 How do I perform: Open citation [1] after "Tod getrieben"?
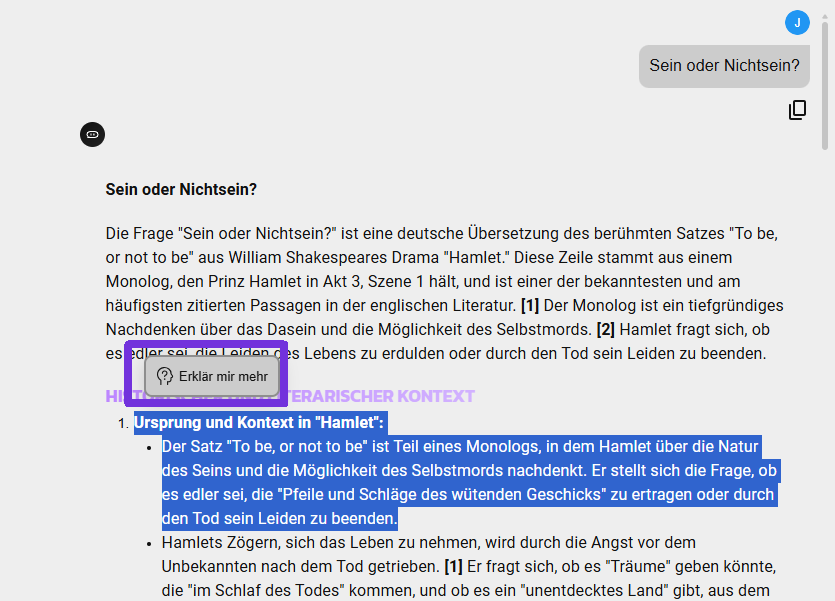(425, 567)
